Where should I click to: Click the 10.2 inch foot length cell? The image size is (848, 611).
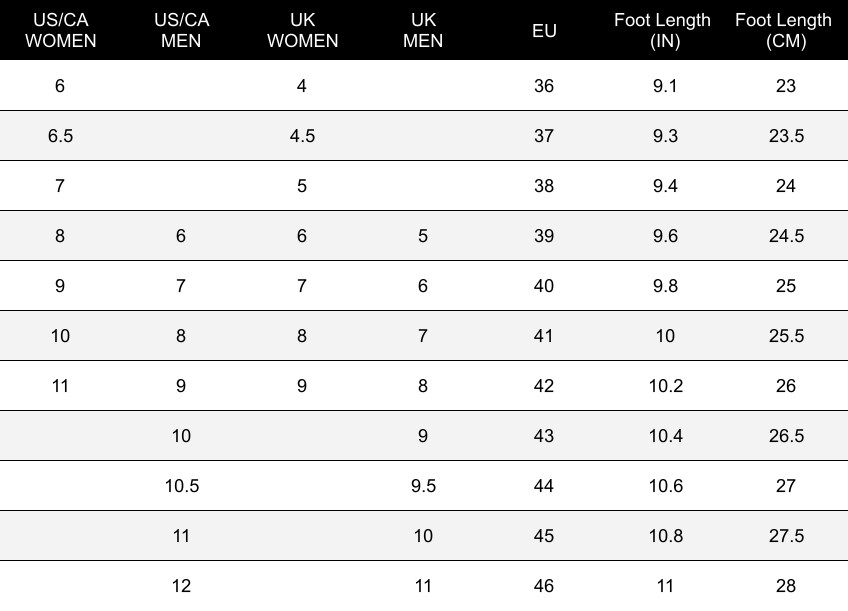(665, 386)
